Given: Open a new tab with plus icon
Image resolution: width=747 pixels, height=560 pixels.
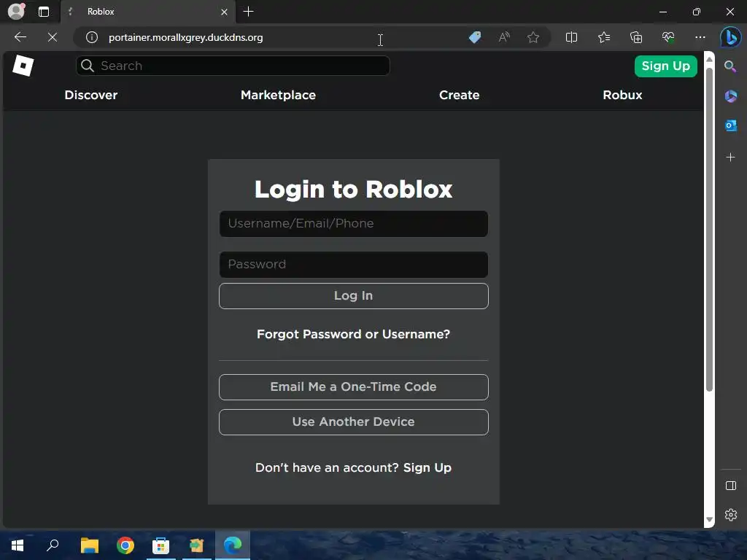Looking at the screenshot, I should pyautogui.click(x=248, y=12).
